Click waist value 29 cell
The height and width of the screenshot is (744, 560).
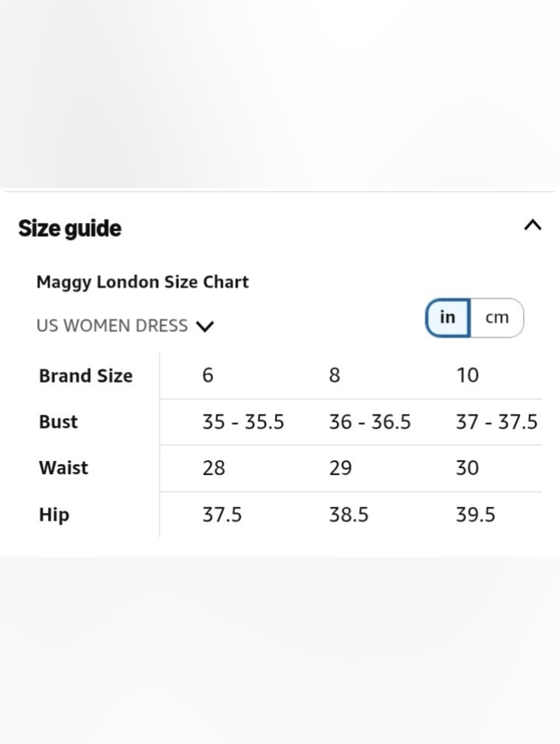340,467
